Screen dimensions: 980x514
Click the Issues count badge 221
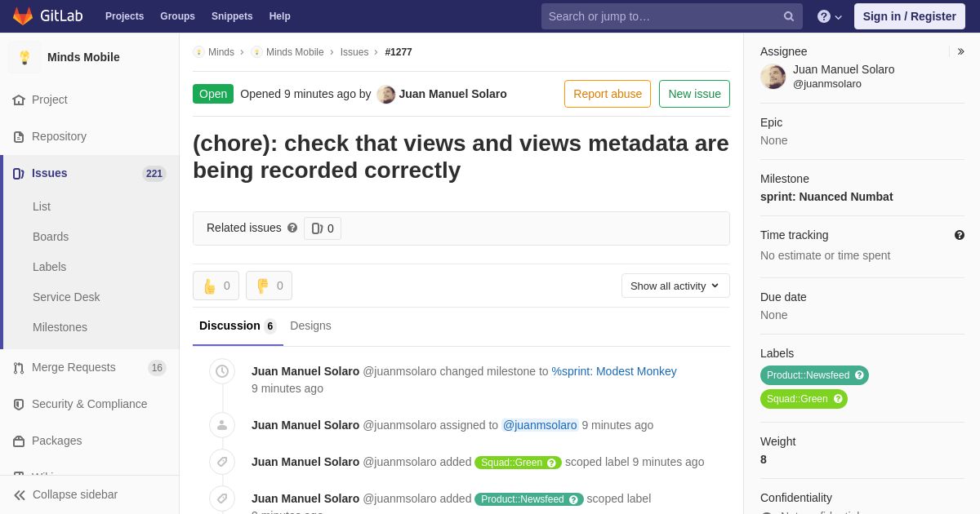click(154, 174)
